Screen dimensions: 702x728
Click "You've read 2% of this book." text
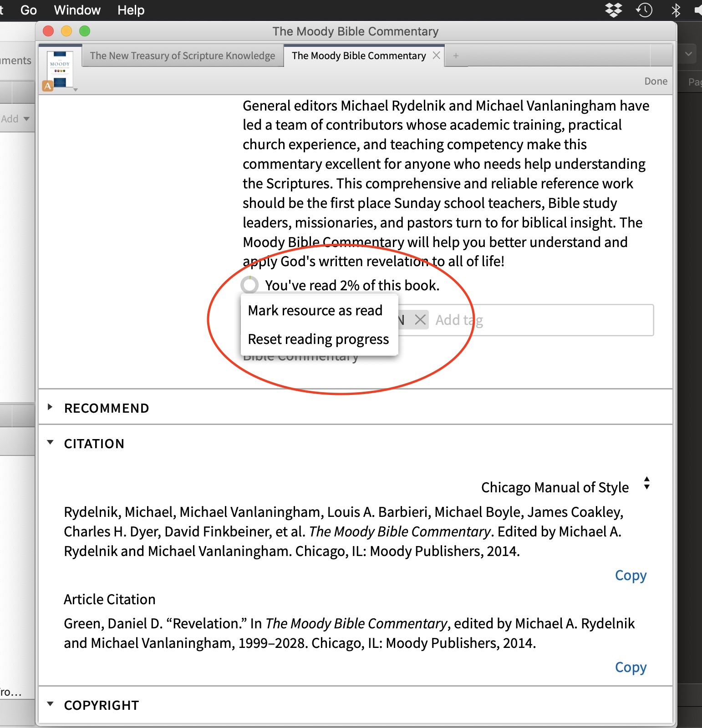point(352,285)
